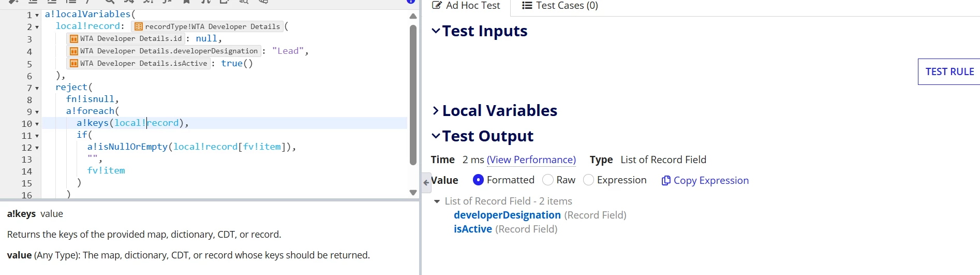Click a!keys in code line 10
980x275 pixels.
point(93,123)
